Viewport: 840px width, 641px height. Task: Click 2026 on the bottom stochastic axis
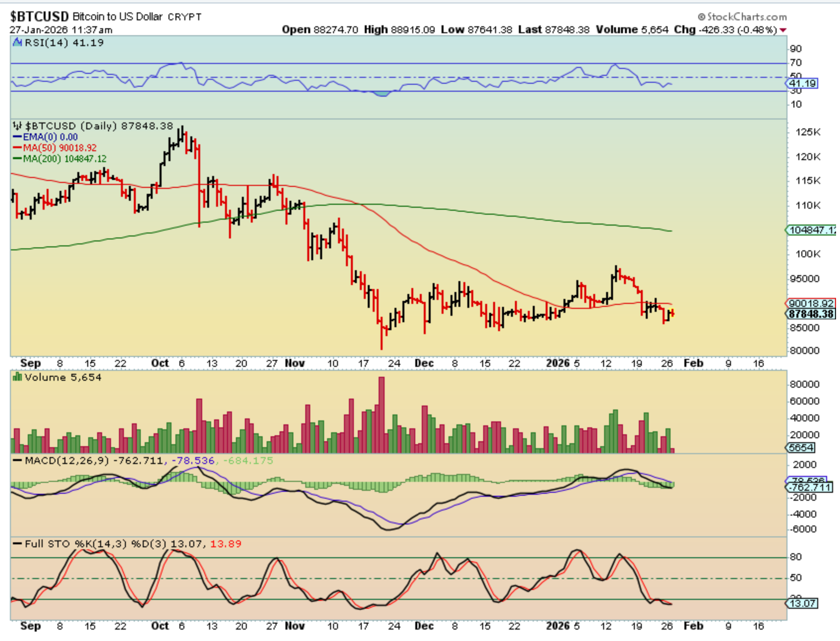click(x=558, y=626)
